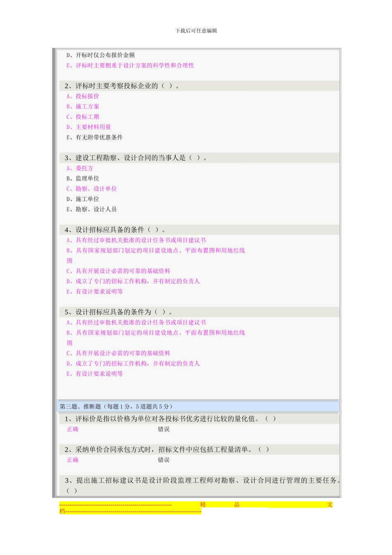Select answer B、监理单位
The height and width of the screenshot is (555, 392).
click(83, 178)
